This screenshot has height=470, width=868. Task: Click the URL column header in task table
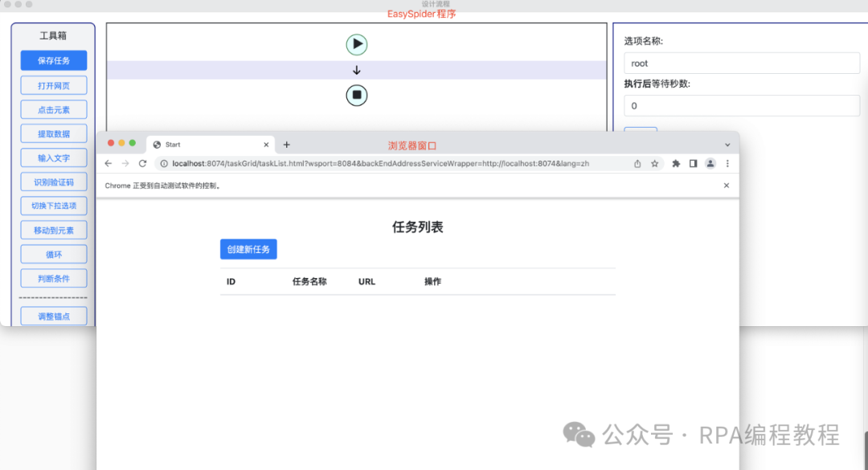[x=366, y=282]
